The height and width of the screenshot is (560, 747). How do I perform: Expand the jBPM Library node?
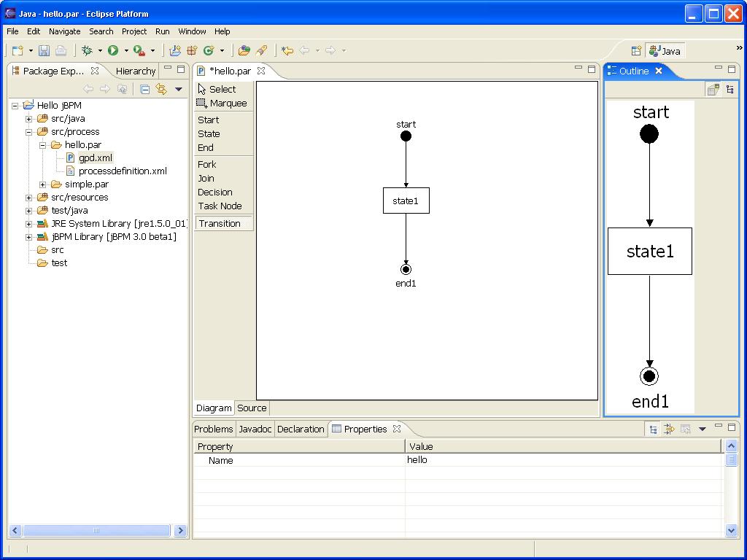point(29,237)
